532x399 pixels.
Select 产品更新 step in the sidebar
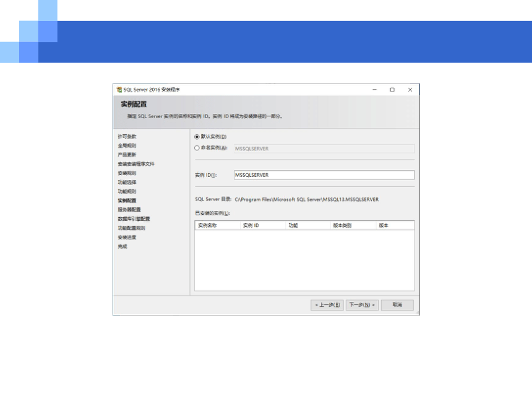pyautogui.click(x=127, y=155)
